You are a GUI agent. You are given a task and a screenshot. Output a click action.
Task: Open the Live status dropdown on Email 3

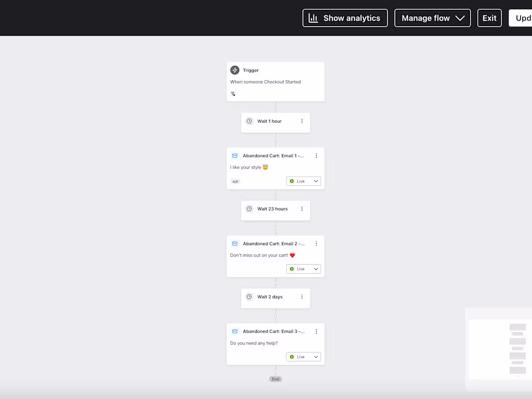[303, 356]
